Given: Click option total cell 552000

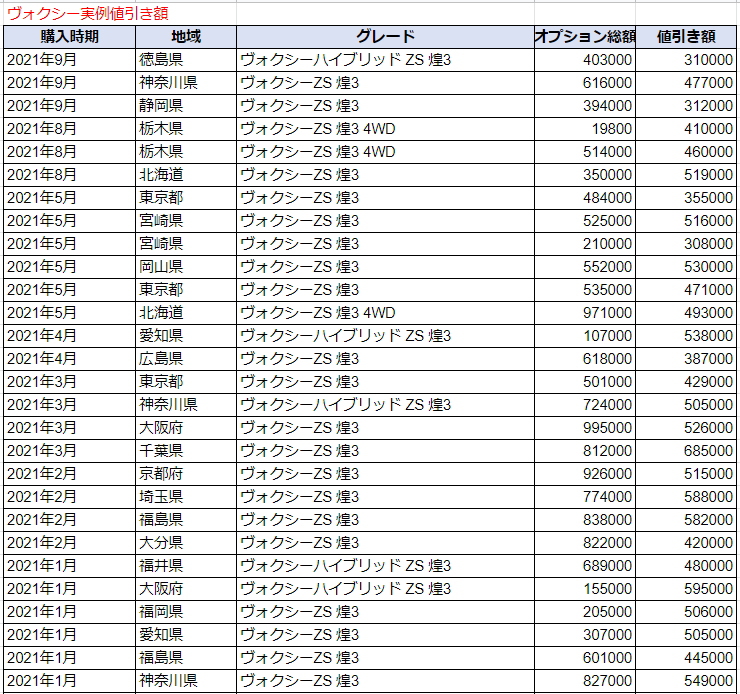Looking at the screenshot, I should tap(585, 267).
